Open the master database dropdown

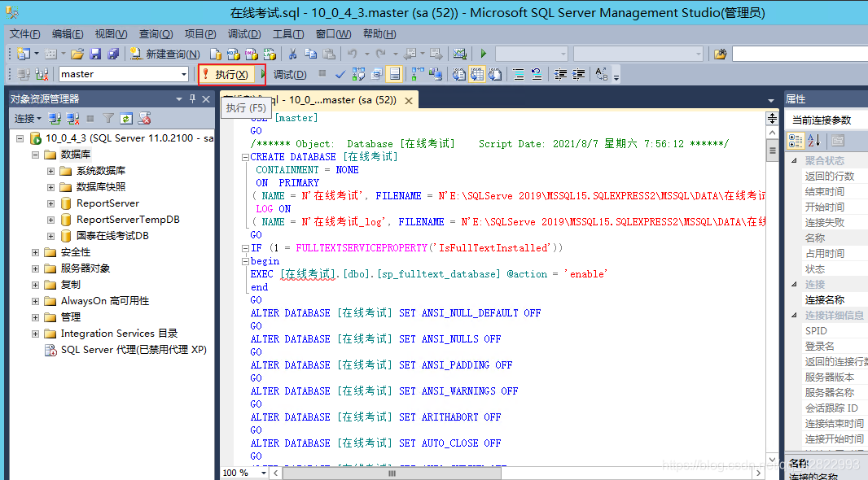(184, 74)
